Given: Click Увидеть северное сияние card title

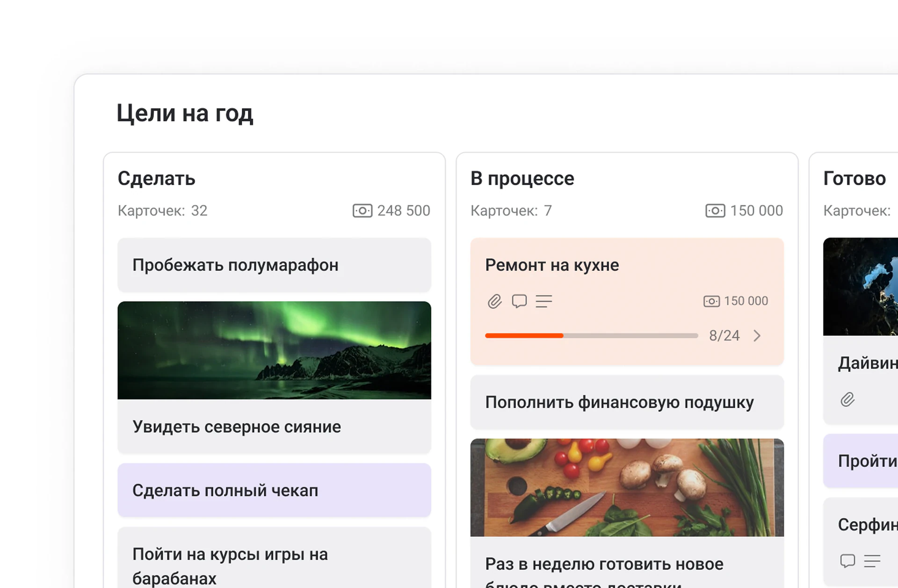Looking at the screenshot, I should (x=237, y=427).
